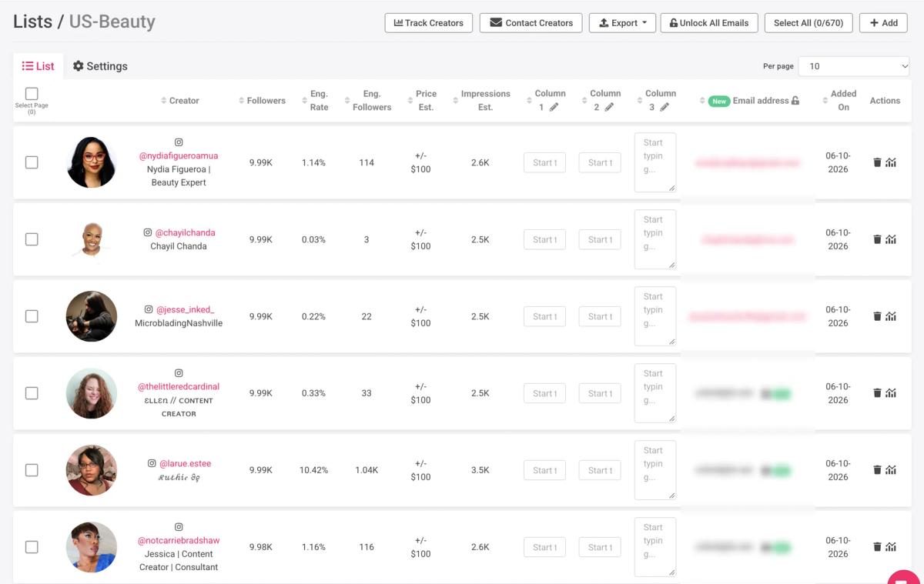Delete the thelittleredcardinal row with trash icon

877,393
